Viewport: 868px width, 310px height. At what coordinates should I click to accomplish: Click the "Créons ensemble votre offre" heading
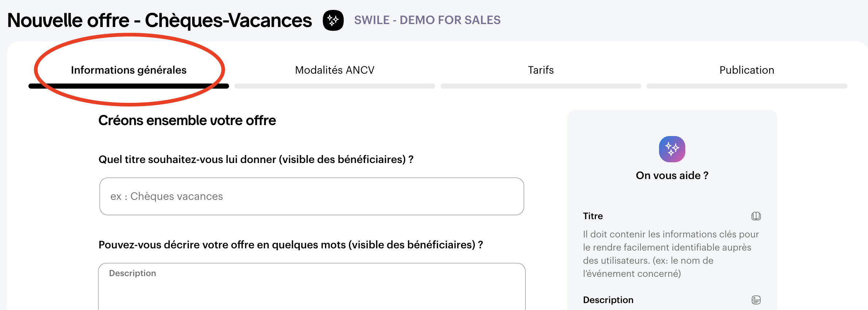[187, 120]
